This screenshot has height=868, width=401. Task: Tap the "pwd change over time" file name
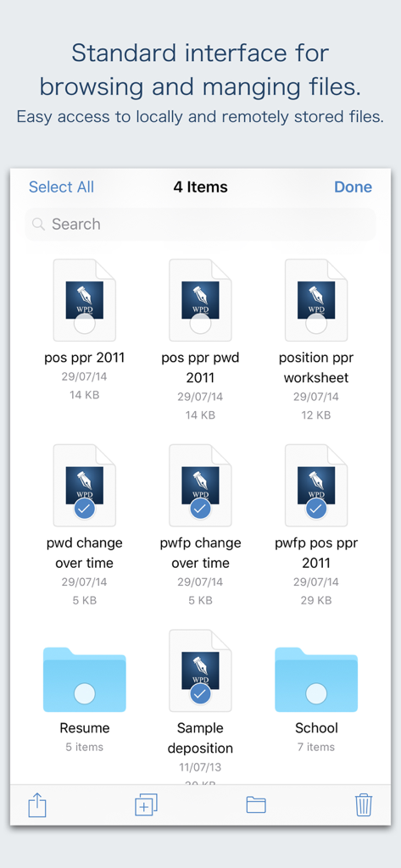tap(85, 553)
